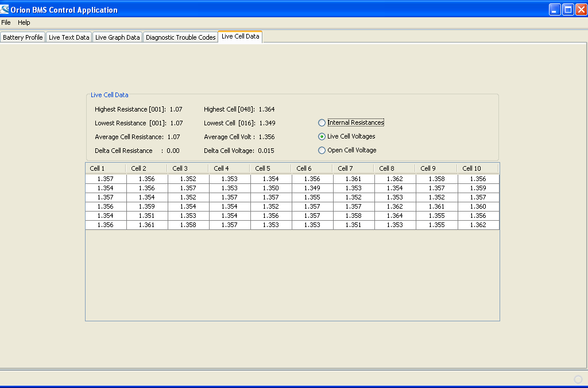Screen dimensions: 588x388
Task: Select the Cell 9 column header
Action: click(436, 168)
